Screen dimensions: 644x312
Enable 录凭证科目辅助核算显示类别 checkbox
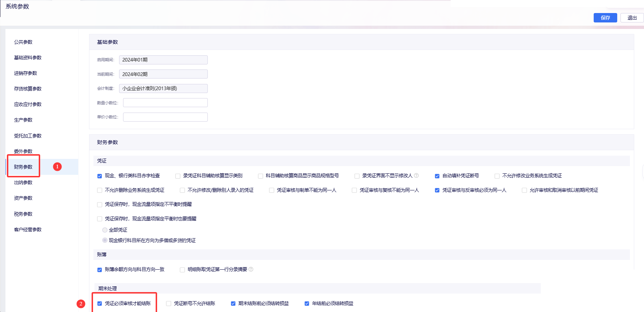pyautogui.click(x=178, y=176)
